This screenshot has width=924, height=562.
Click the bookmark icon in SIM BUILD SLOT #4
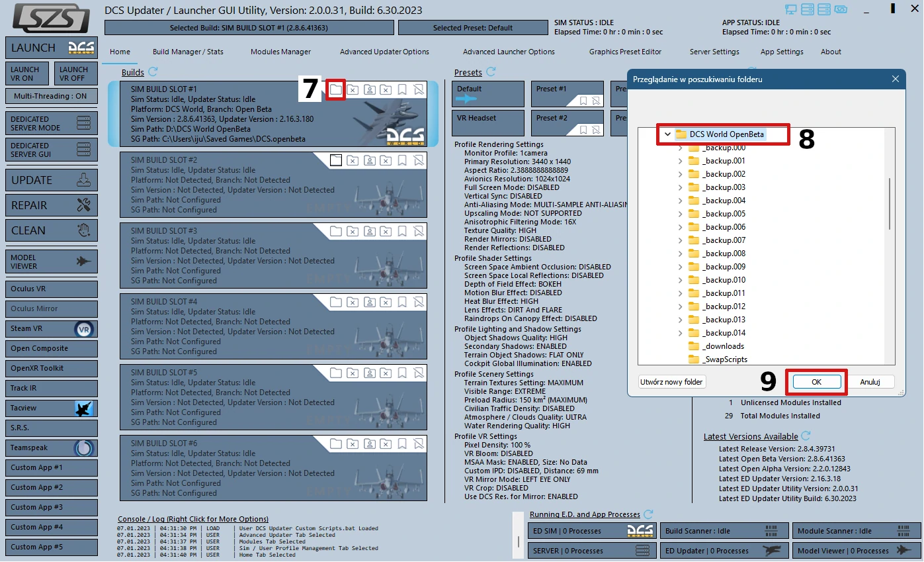pyautogui.click(x=402, y=302)
